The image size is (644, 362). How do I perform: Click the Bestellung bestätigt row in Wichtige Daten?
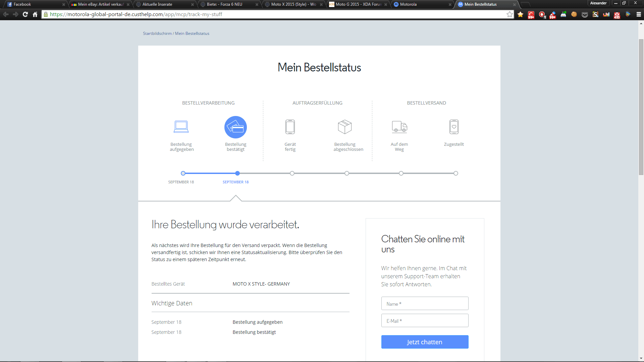click(x=250, y=332)
